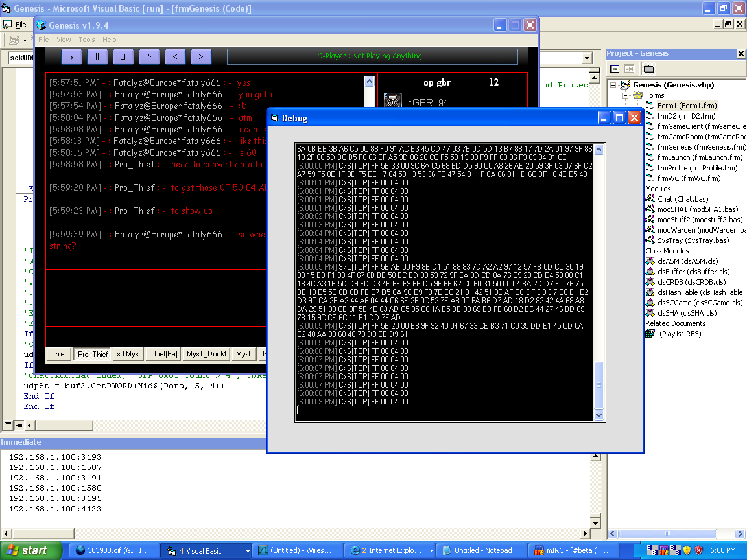Open the taskbar Visual Basic group dropdown
Screen dimensions: 747x560
[248, 551]
